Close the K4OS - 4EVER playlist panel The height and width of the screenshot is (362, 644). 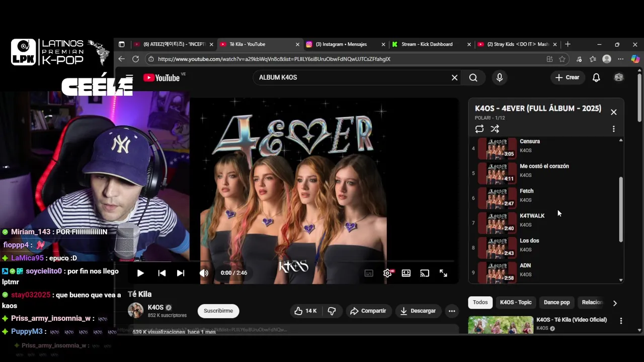[613, 112]
